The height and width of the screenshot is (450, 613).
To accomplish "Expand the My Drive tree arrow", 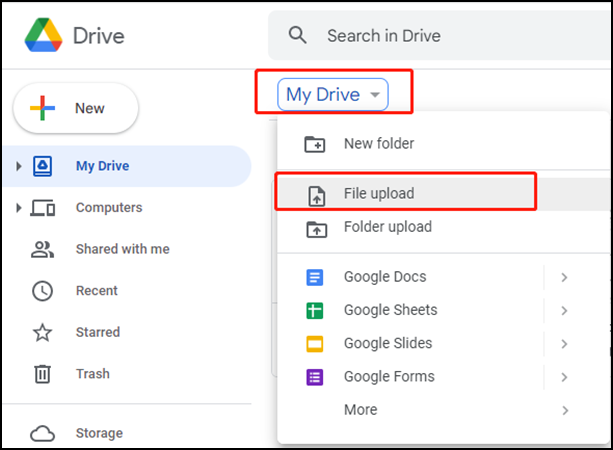I will 18,166.
